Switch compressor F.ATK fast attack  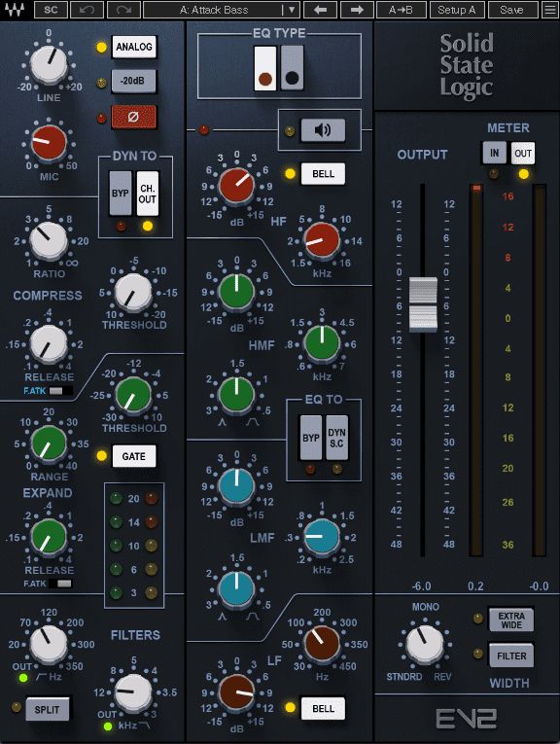(x=60, y=391)
